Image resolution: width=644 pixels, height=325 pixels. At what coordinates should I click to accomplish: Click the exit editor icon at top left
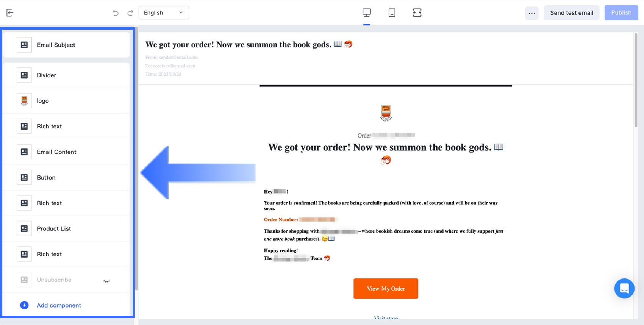10,13
